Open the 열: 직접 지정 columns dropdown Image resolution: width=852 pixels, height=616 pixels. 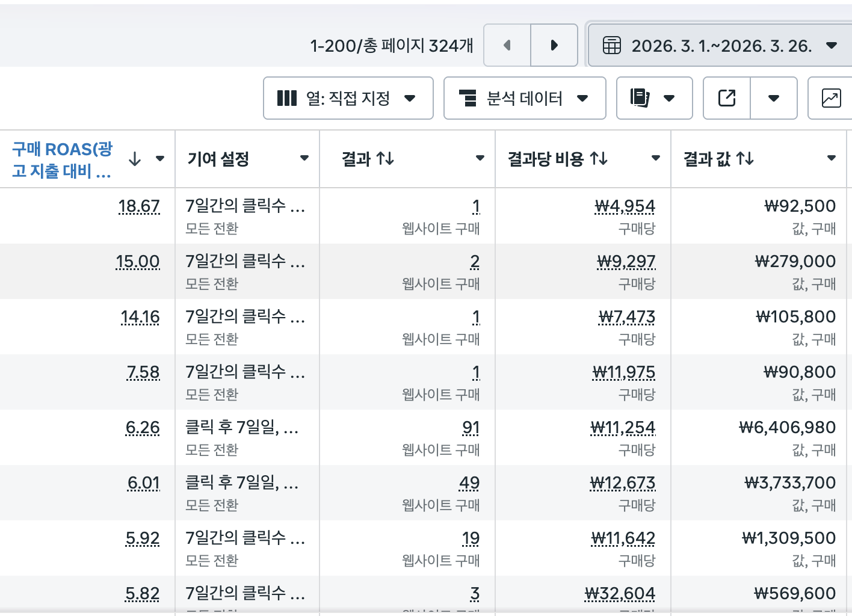[348, 98]
